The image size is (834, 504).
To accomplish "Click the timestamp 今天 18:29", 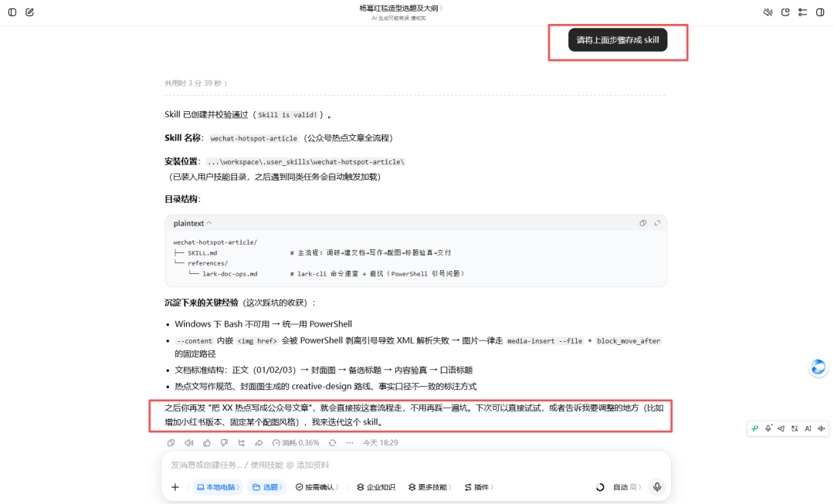I will pyautogui.click(x=380, y=442).
